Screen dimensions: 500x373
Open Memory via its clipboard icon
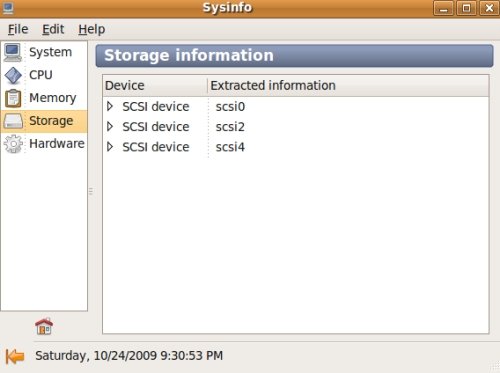pos(13,98)
